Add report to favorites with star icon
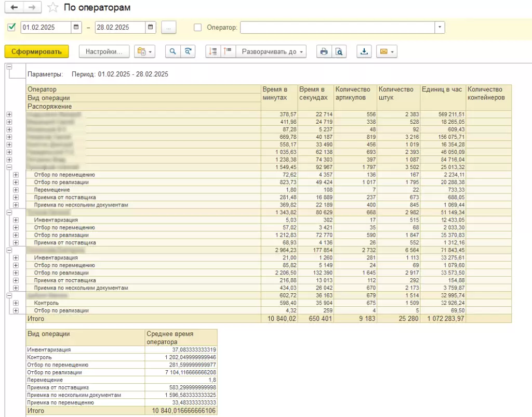532x417 pixels. point(52,8)
